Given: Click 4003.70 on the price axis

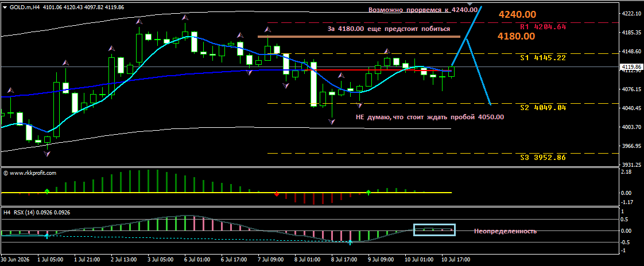Looking at the screenshot, I should click(632, 127).
